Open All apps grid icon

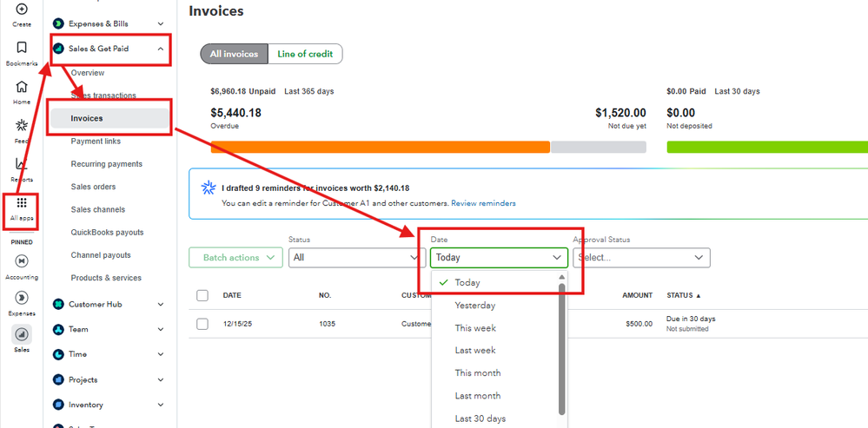pos(22,203)
